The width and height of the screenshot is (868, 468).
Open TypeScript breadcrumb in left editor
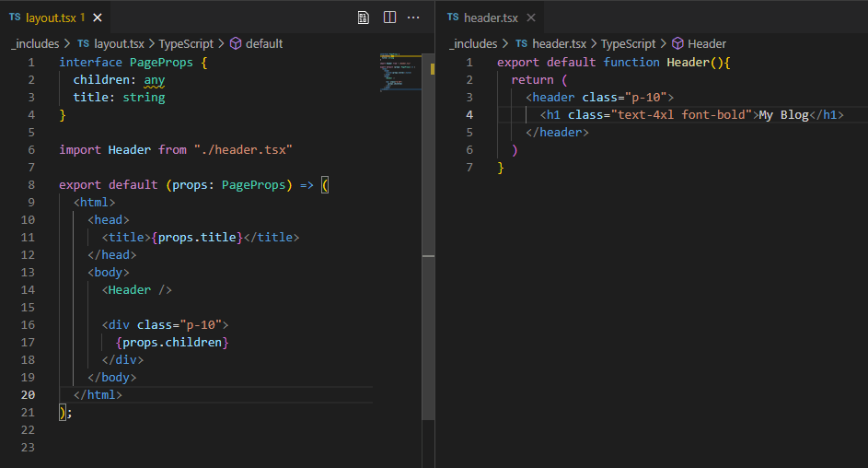tap(186, 43)
